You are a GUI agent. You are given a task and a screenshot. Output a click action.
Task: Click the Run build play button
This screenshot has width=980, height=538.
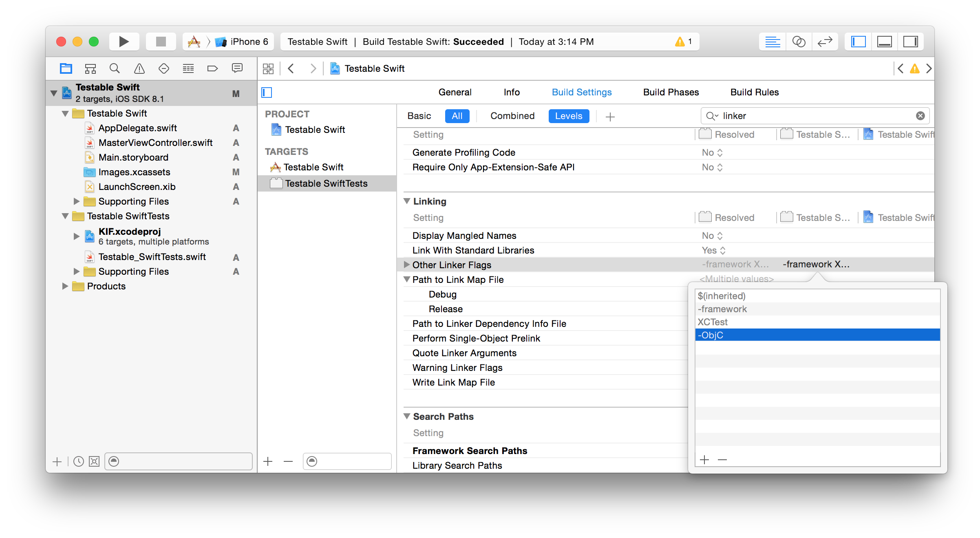[124, 42]
